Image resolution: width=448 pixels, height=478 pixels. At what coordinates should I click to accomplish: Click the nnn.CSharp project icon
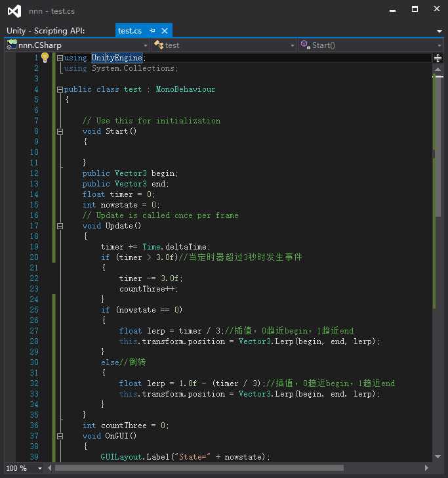[12, 45]
